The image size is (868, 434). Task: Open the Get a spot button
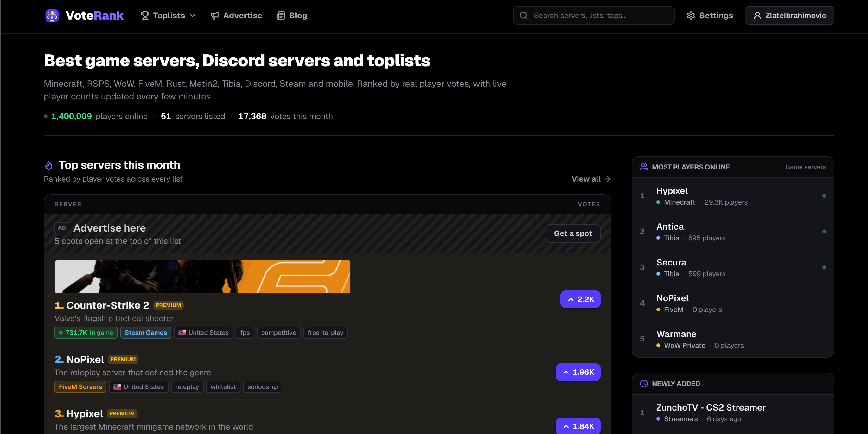click(573, 233)
